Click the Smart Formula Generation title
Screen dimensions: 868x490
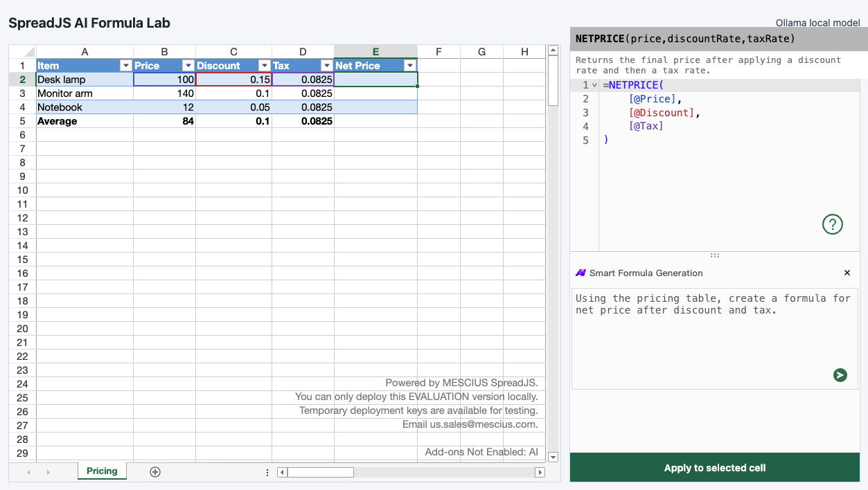[x=646, y=273]
